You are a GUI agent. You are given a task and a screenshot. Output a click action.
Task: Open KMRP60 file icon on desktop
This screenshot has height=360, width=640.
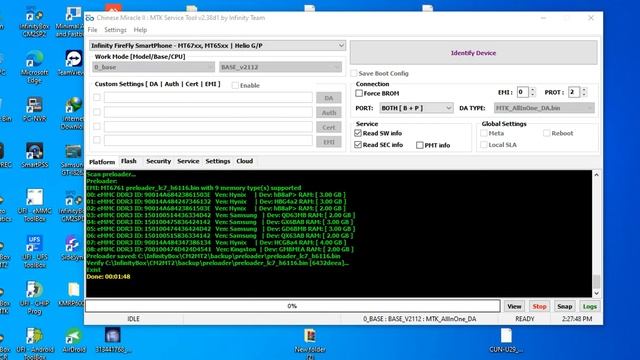[73, 295]
